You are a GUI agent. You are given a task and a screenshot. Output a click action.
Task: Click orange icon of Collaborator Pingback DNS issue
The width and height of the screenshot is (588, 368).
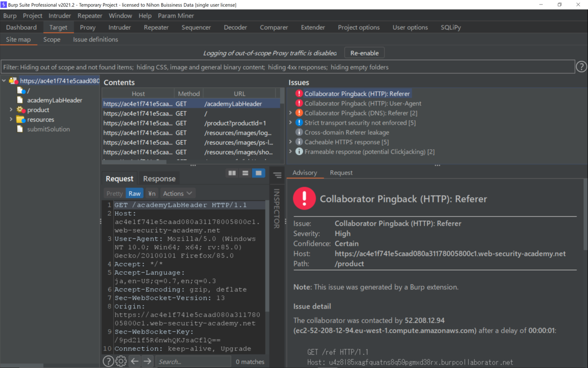click(x=299, y=113)
